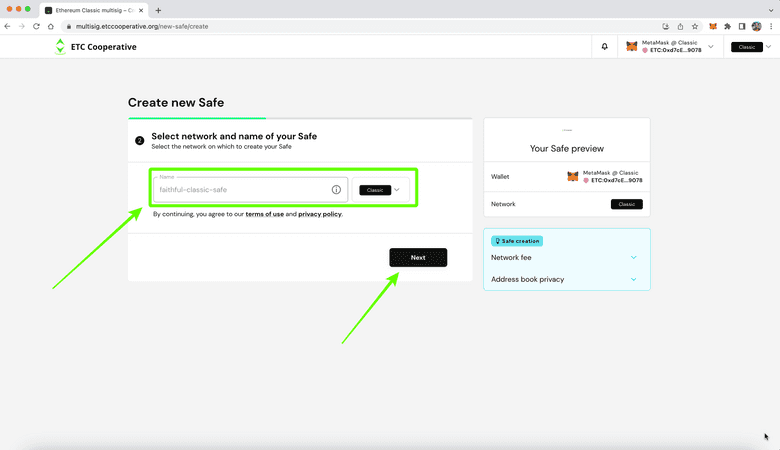Open the Classic network dropdown beside Name field
Screen dimensions: 780x450
click(381, 189)
